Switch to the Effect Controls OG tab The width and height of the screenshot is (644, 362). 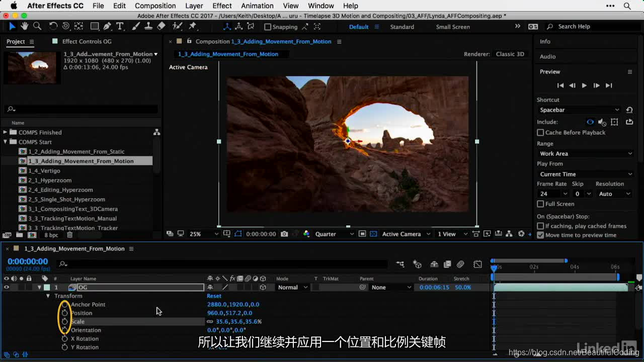(87, 42)
